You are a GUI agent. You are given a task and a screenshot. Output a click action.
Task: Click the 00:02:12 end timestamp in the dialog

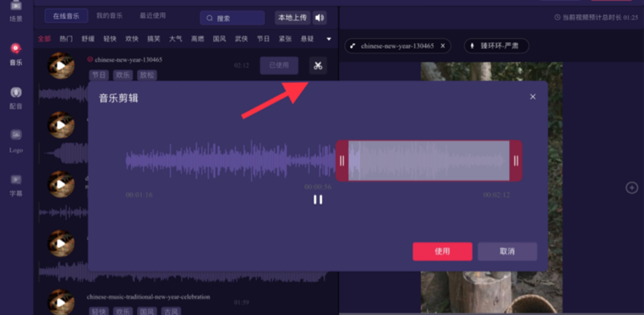496,195
